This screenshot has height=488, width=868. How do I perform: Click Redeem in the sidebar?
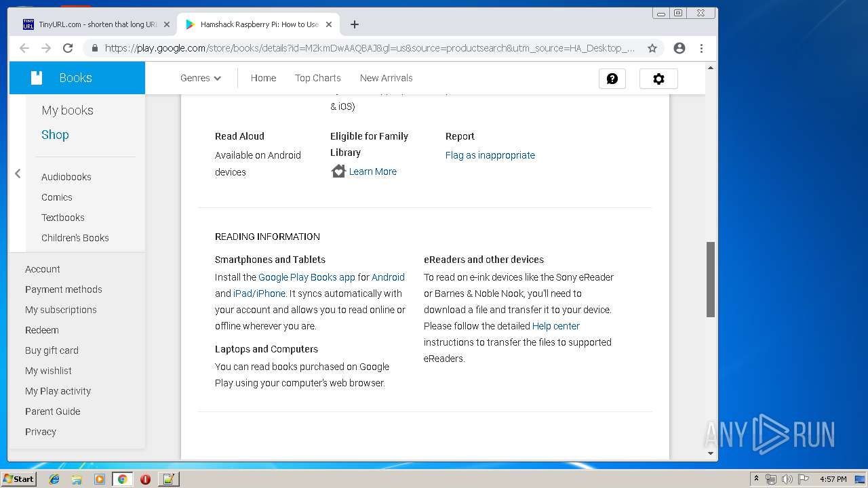pos(42,330)
